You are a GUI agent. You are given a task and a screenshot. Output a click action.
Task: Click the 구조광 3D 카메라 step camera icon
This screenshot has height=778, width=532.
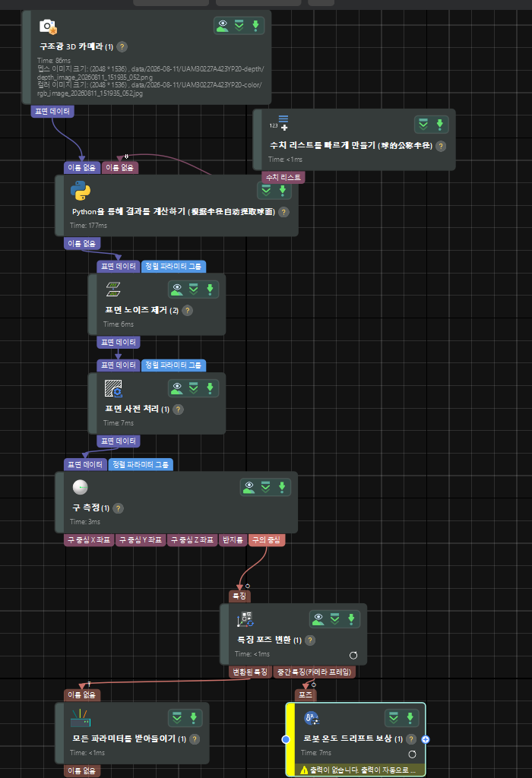click(48, 27)
